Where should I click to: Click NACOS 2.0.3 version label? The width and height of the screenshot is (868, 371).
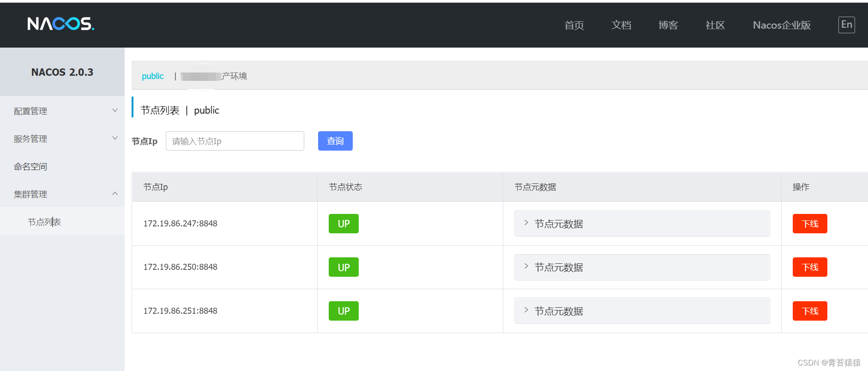(62, 72)
